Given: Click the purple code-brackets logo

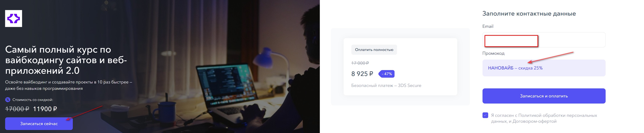Looking at the screenshot, I should pyautogui.click(x=13, y=19).
